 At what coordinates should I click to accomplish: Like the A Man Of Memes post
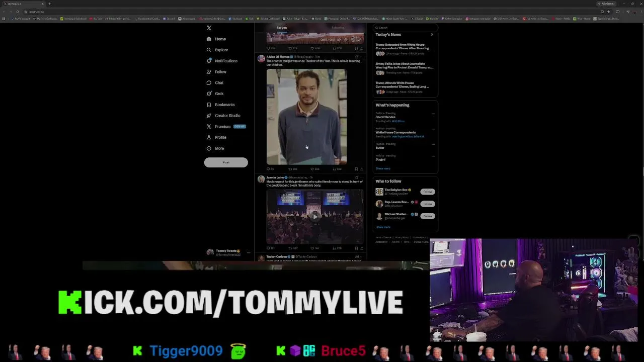(x=315, y=169)
